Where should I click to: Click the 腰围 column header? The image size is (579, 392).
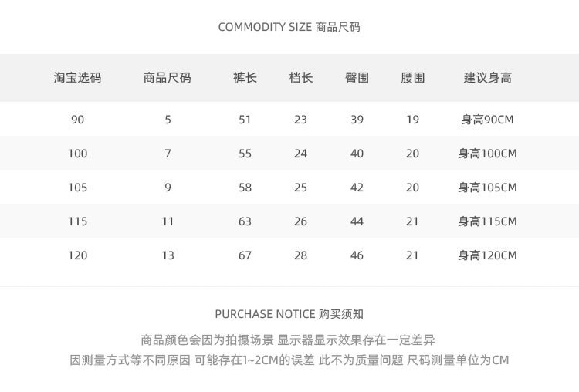(x=412, y=78)
